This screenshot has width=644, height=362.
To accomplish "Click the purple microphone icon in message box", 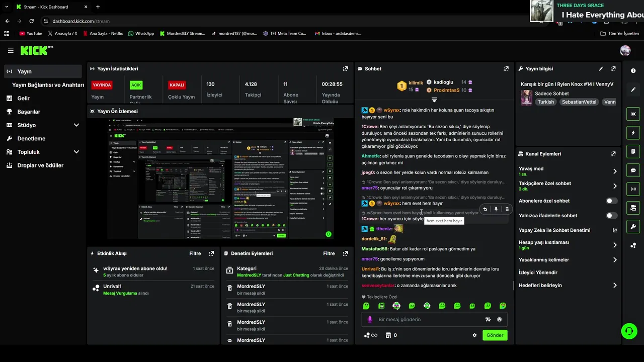I will 370,319.
